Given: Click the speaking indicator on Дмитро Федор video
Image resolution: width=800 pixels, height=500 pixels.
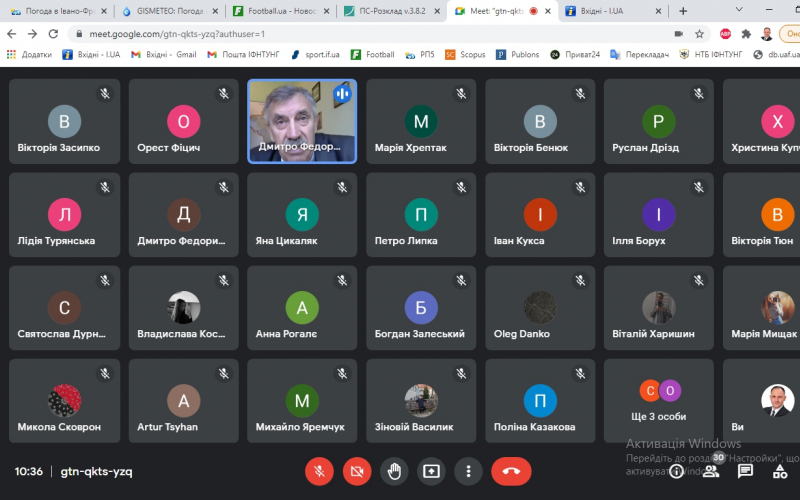Looking at the screenshot, I should click(342, 93).
